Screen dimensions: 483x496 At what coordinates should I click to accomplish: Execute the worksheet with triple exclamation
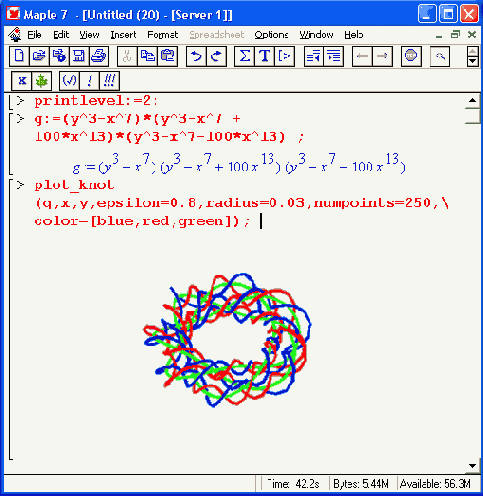(x=109, y=81)
